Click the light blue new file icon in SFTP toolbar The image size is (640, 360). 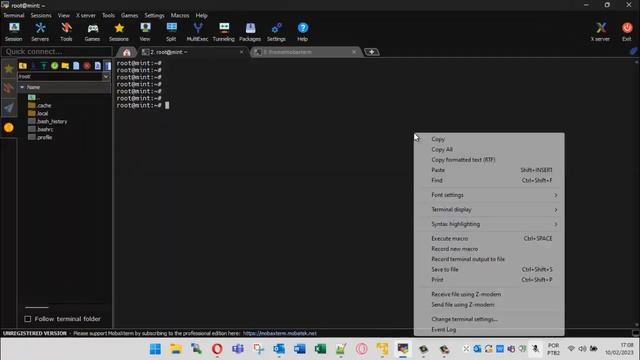pyautogui.click(x=76, y=66)
